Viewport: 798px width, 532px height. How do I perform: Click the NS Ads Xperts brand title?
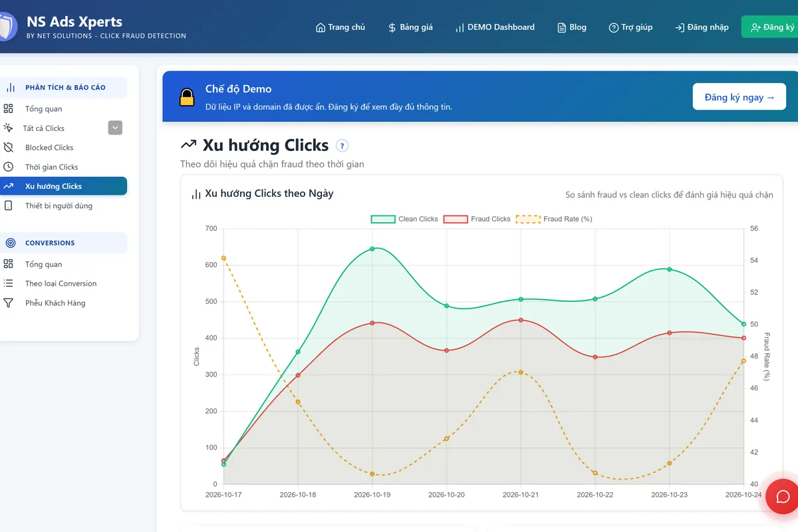pos(74,21)
